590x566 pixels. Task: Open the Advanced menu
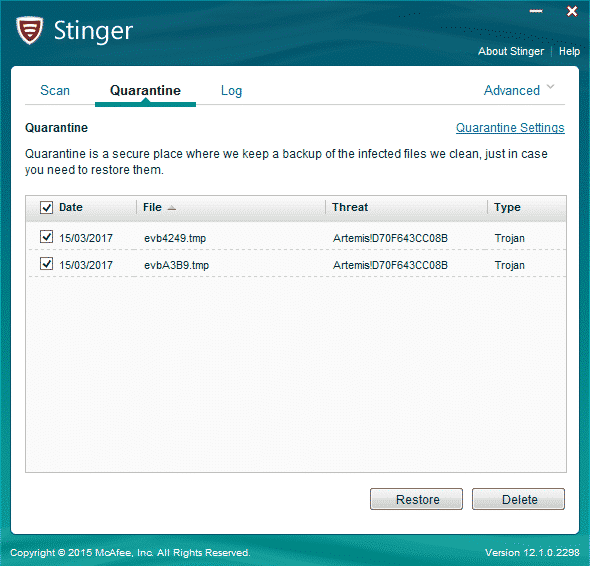512,90
